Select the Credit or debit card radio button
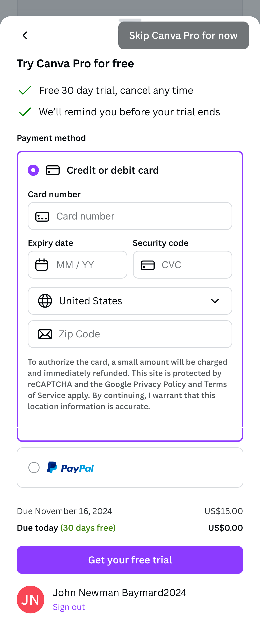This screenshot has width=260, height=644. pos(33,170)
